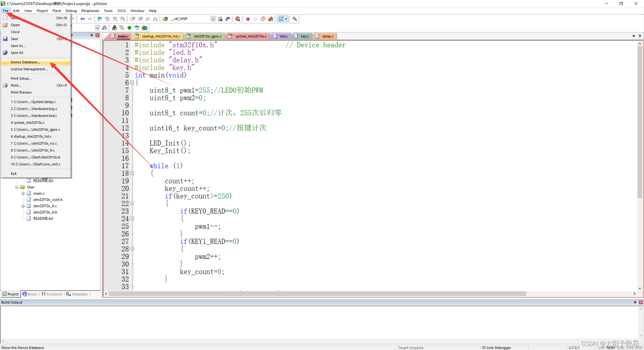Click the Manage Project Items colored blocks icon
The width and height of the screenshot is (644, 350).
pyautogui.click(x=114, y=28)
